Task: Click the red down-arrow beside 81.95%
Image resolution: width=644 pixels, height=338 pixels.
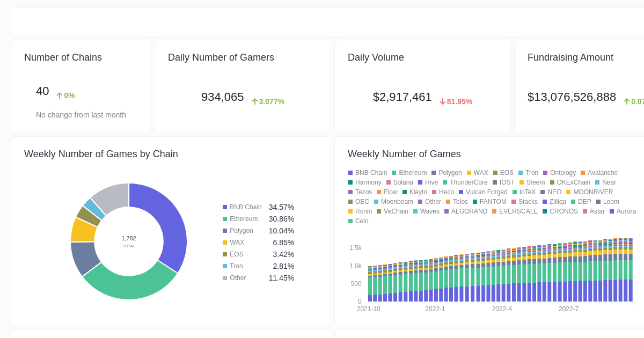Action: 442,101
